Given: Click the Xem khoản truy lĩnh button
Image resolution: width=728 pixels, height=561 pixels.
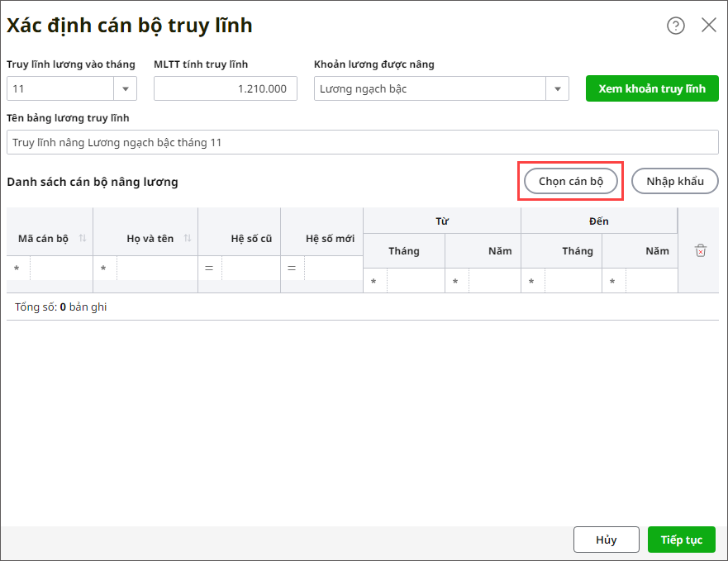Looking at the screenshot, I should click(x=652, y=88).
